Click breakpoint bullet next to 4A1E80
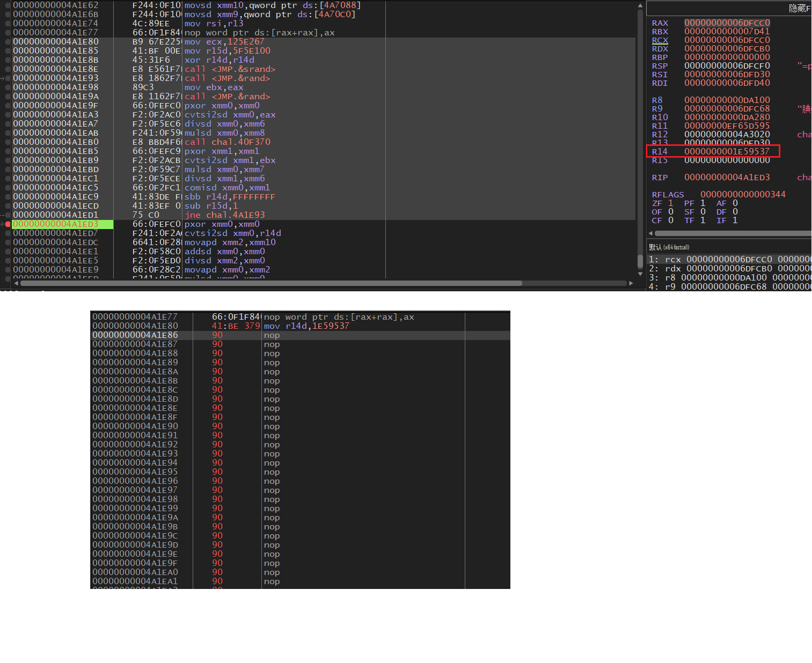 [x=8, y=42]
